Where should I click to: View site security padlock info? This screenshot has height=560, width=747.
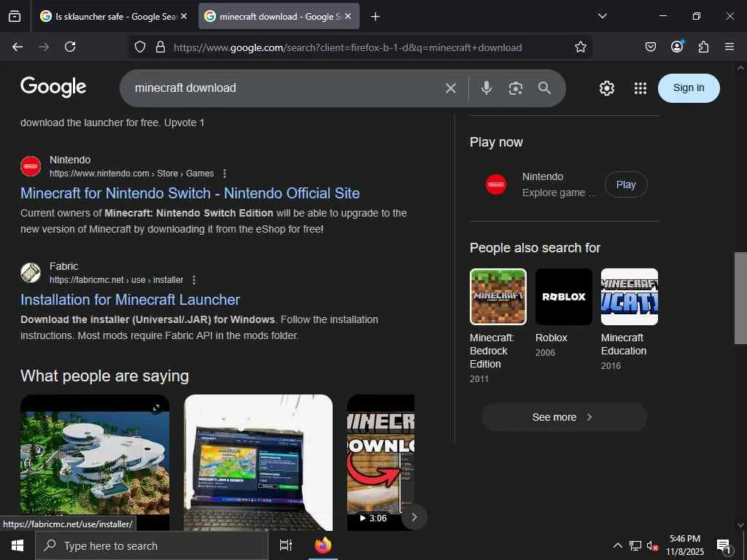tap(160, 47)
